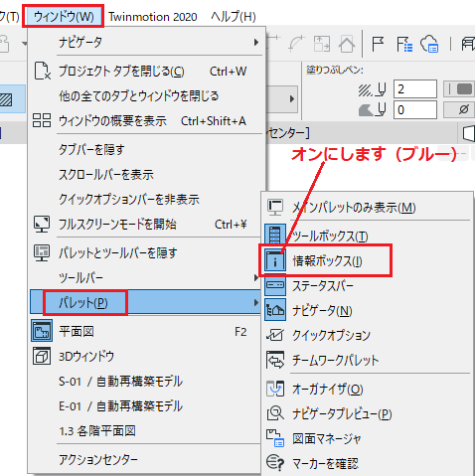
Task: Open the ウィンドウ(W) menu
Action: (64, 16)
